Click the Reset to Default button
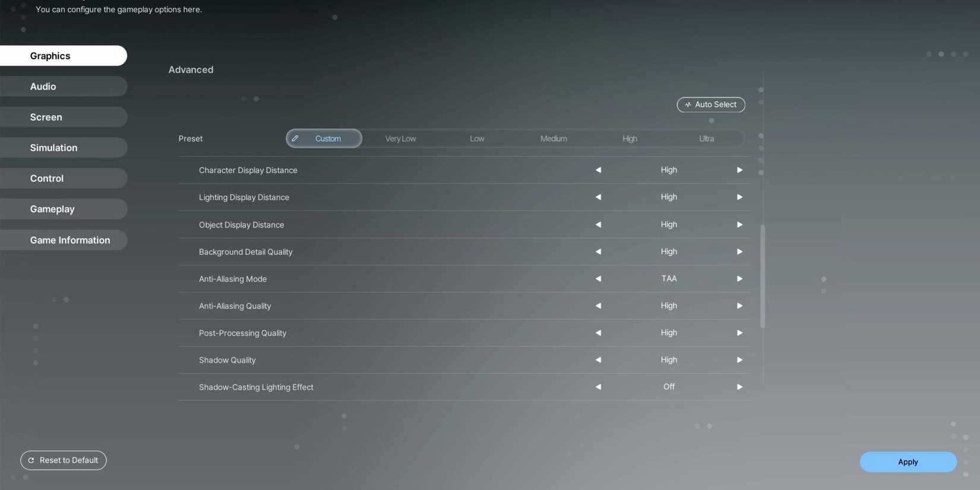Screen dimensions: 980x490 (64, 460)
